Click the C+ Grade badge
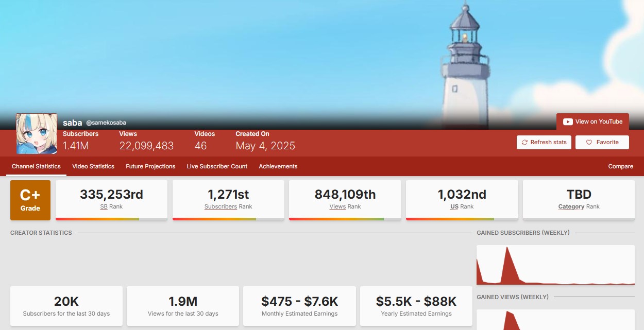This screenshot has width=644, height=330. (30, 200)
